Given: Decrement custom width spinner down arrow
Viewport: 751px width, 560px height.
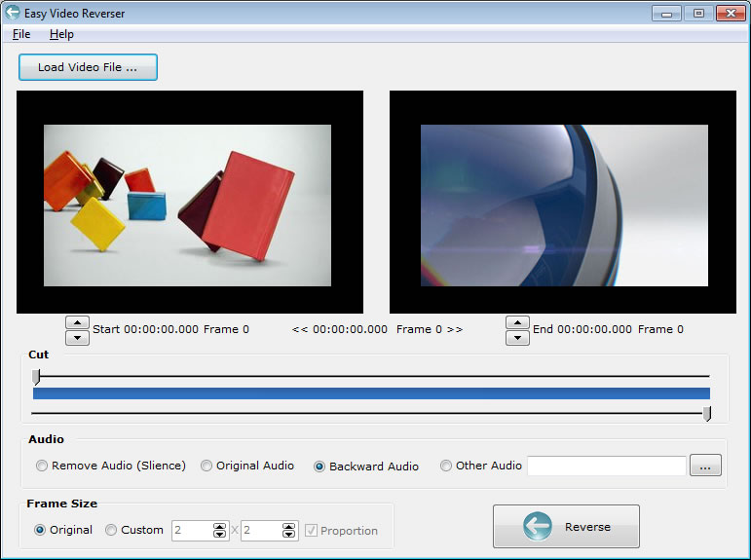Looking at the screenshot, I should click(219, 534).
